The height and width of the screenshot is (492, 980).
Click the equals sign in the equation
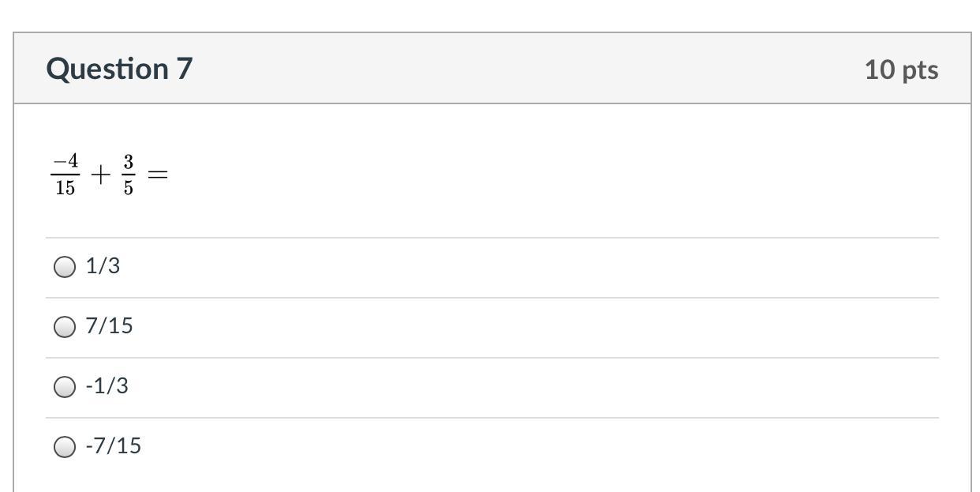coord(158,175)
